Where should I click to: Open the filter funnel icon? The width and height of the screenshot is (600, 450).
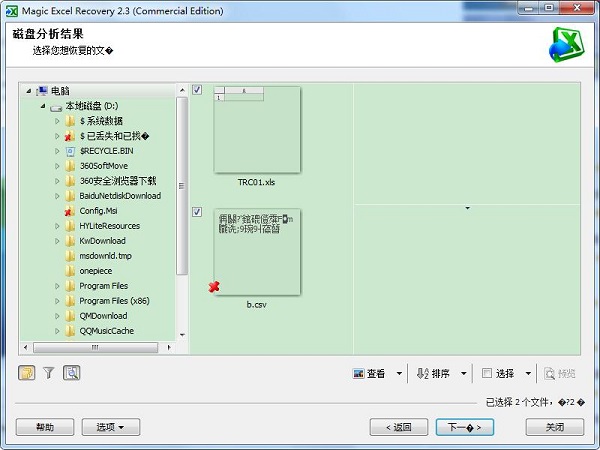(x=49, y=373)
